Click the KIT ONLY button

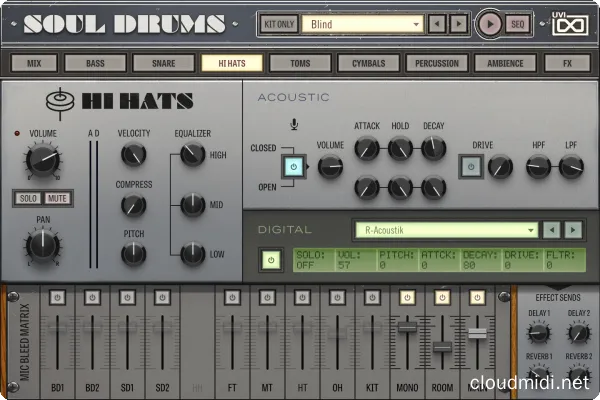point(279,24)
